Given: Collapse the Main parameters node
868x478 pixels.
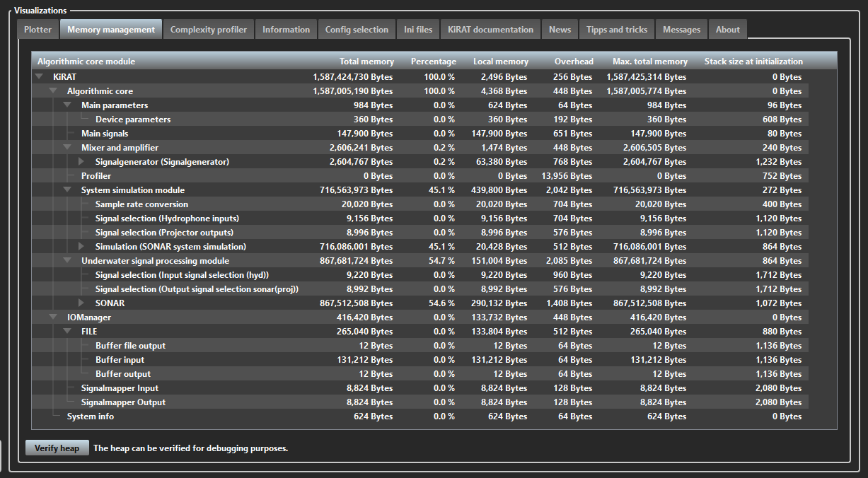Looking at the screenshot, I should tap(67, 105).
